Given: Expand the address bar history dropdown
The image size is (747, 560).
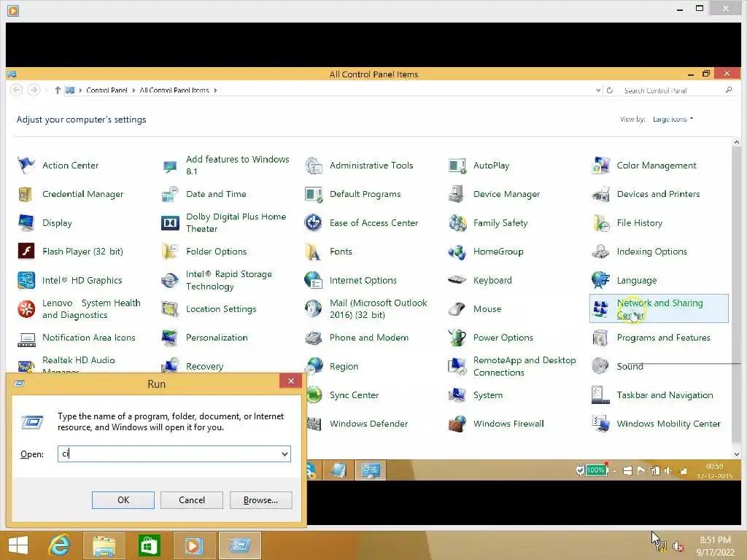Looking at the screenshot, I should point(598,90).
